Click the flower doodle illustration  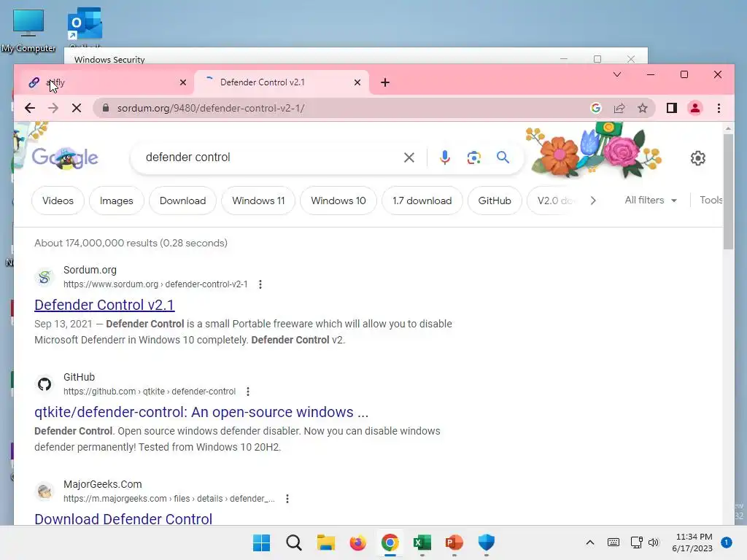[594, 149]
